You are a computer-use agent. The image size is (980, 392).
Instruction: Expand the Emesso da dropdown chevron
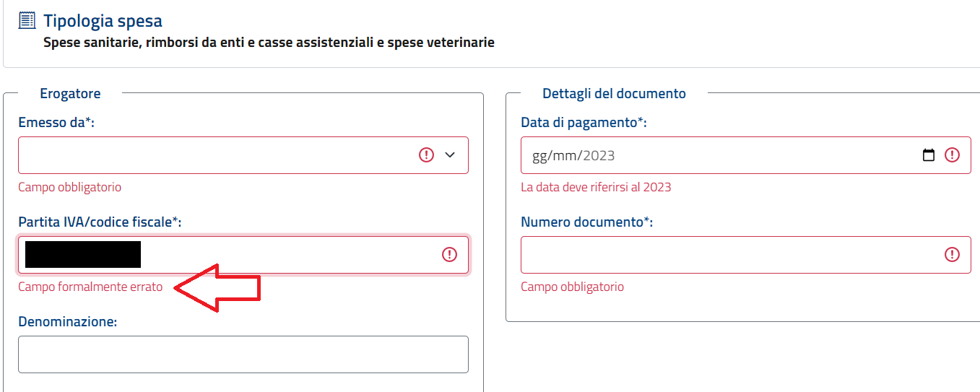click(x=450, y=154)
